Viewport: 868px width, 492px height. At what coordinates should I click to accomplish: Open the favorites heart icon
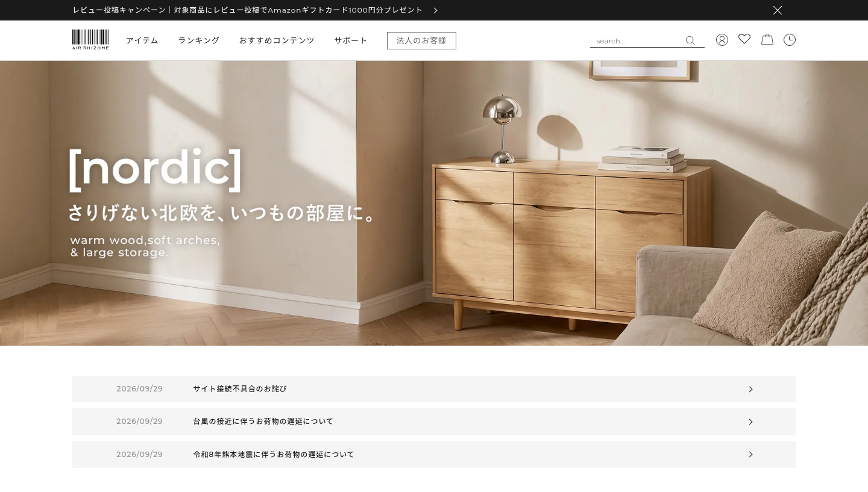[x=744, y=39]
